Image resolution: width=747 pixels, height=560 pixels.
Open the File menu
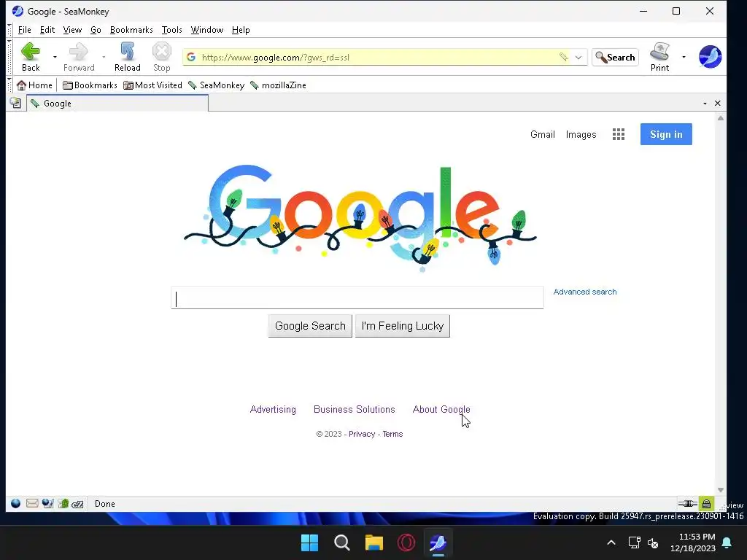(x=24, y=29)
